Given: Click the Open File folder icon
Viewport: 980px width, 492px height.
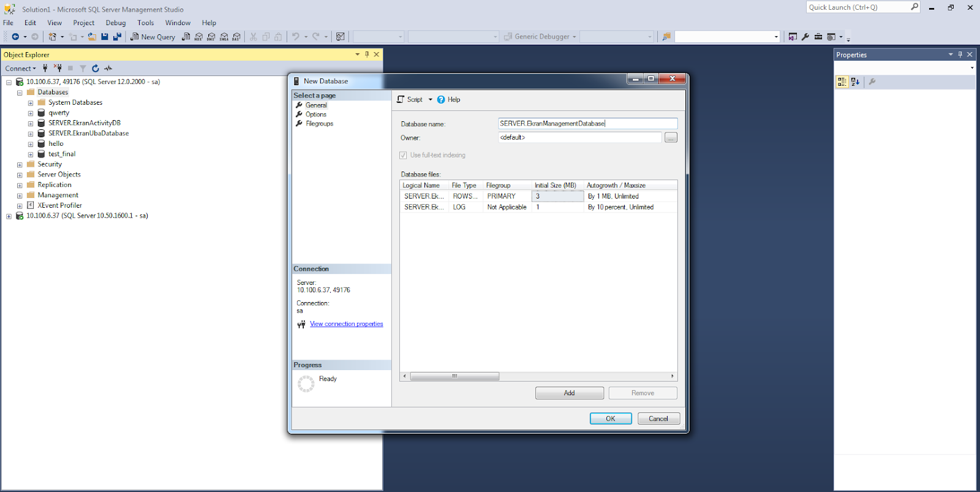Looking at the screenshot, I should pyautogui.click(x=92, y=37).
